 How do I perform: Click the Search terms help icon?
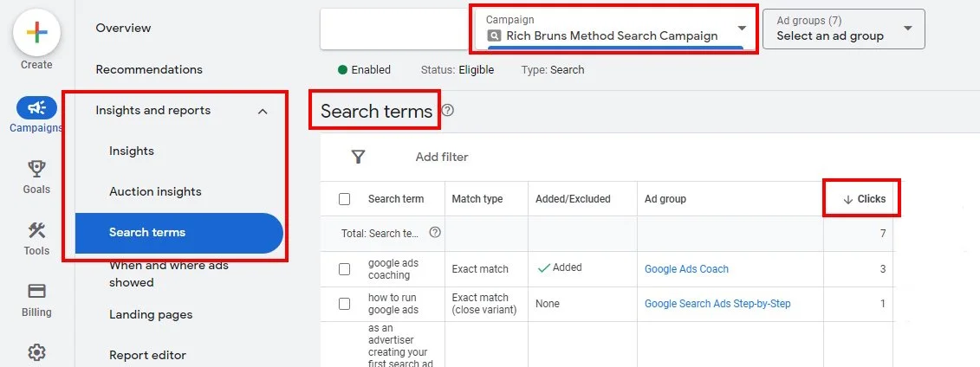coord(447,111)
